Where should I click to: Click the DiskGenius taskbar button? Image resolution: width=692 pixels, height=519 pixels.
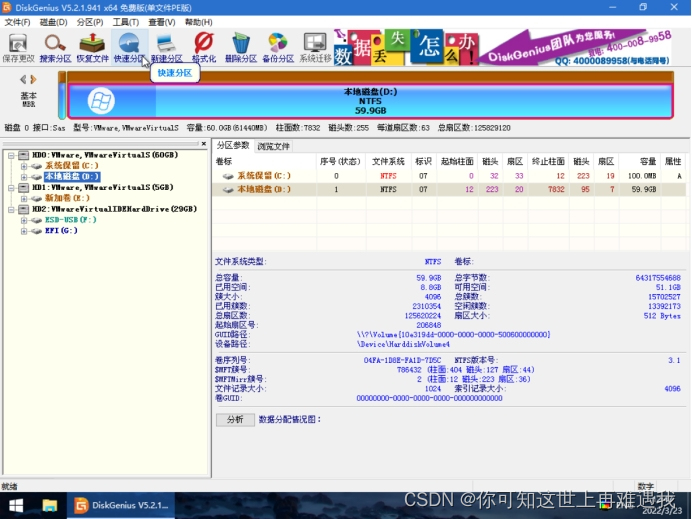pos(121,506)
